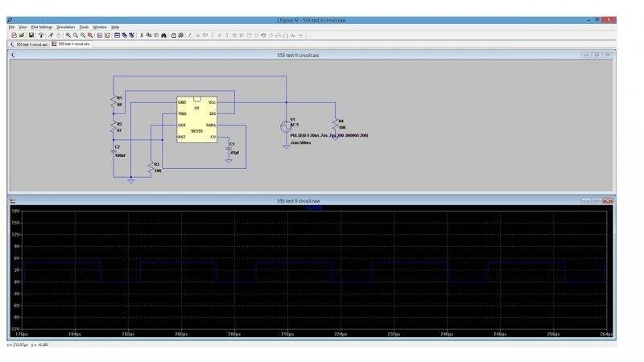
Task: Select capacitor C2 100nf in the schematic
Action: [114, 151]
